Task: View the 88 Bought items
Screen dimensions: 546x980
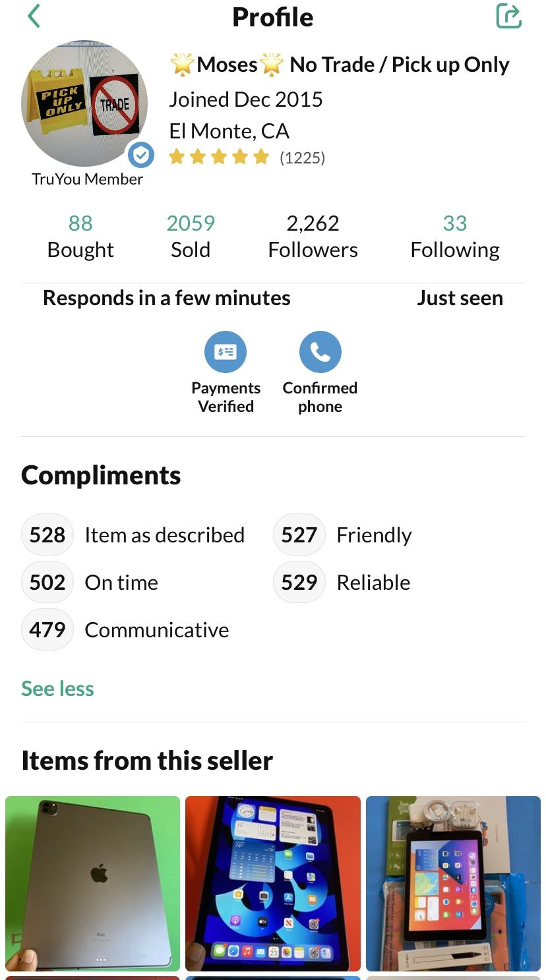Action: pos(80,237)
